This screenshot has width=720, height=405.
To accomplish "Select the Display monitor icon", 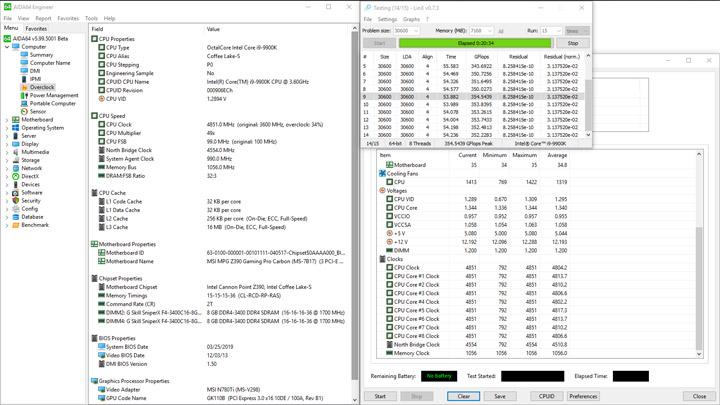I will click(x=16, y=144).
